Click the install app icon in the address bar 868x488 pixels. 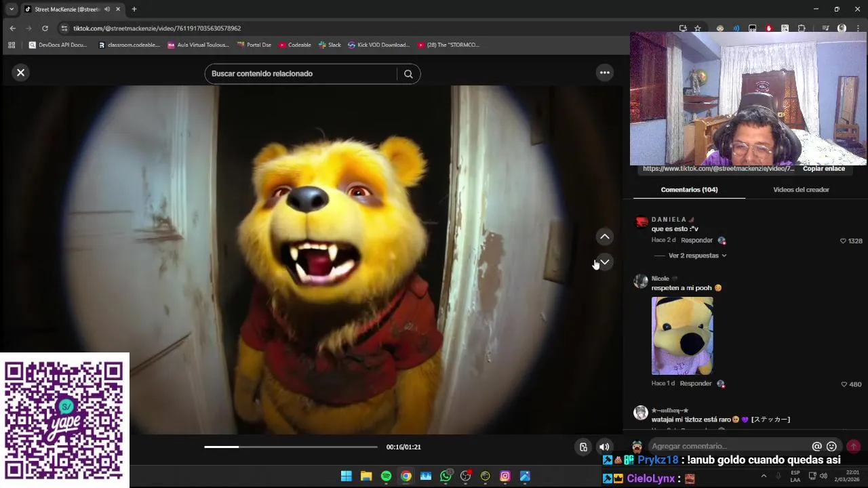pos(683,28)
